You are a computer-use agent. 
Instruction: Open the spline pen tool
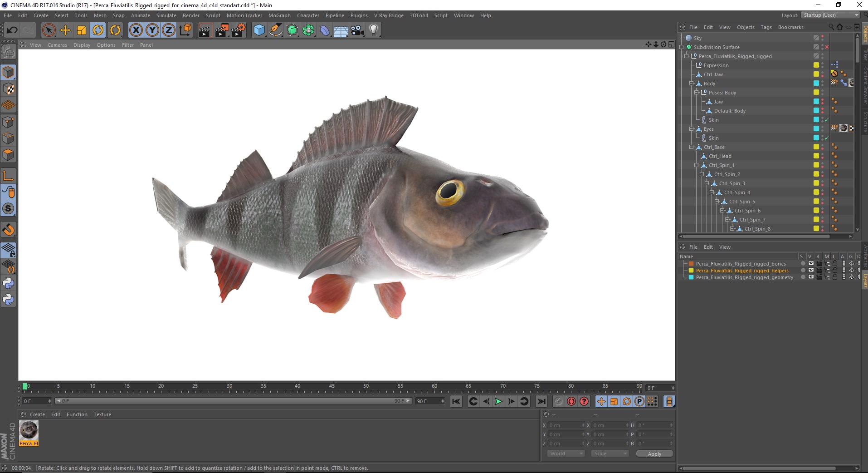coord(275,30)
